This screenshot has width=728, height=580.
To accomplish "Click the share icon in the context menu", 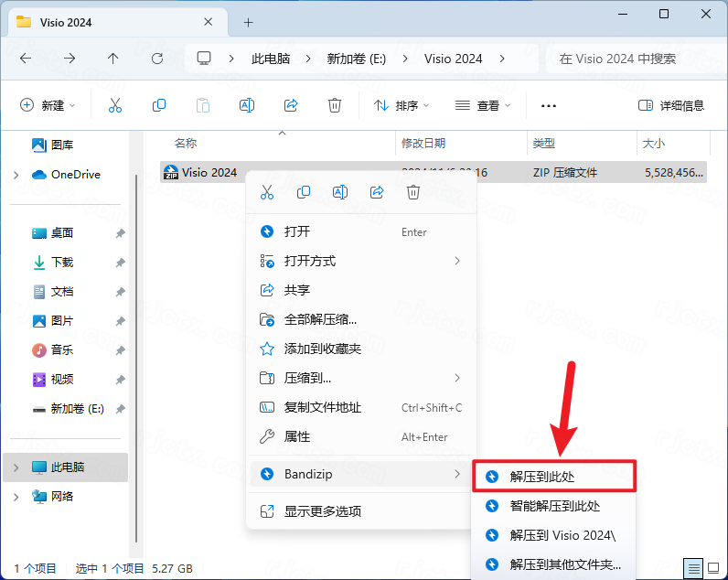I will (377, 192).
